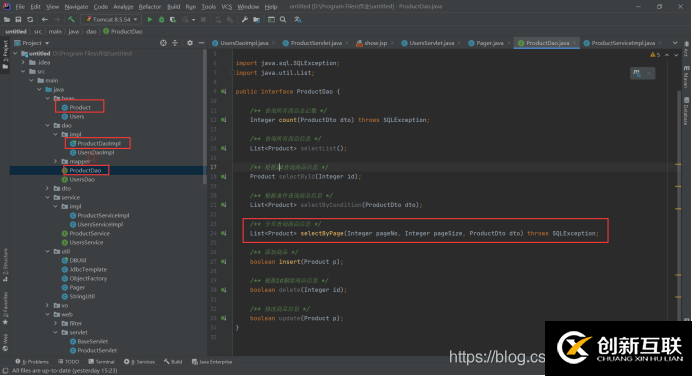This screenshot has height=376, width=692.
Task: Expand the .idea folder
Action: pyautogui.click(x=24, y=63)
